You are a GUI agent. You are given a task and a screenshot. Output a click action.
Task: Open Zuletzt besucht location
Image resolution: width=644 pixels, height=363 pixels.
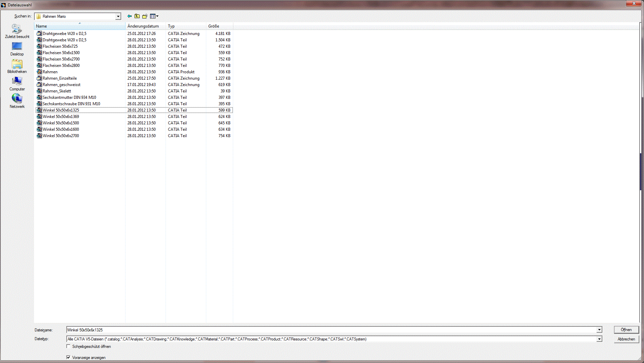(x=17, y=31)
